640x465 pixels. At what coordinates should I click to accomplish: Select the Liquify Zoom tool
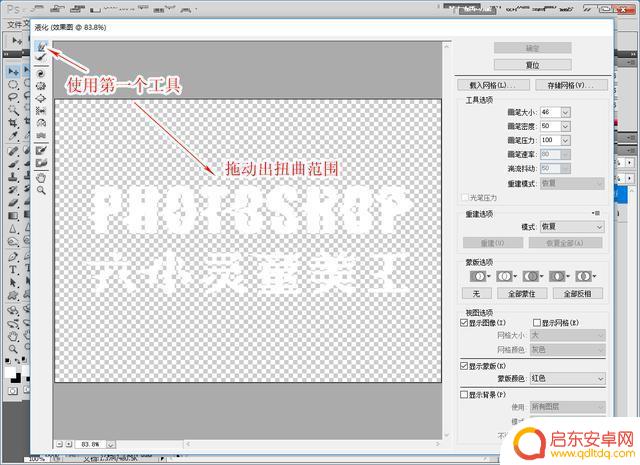click(41, 190)
